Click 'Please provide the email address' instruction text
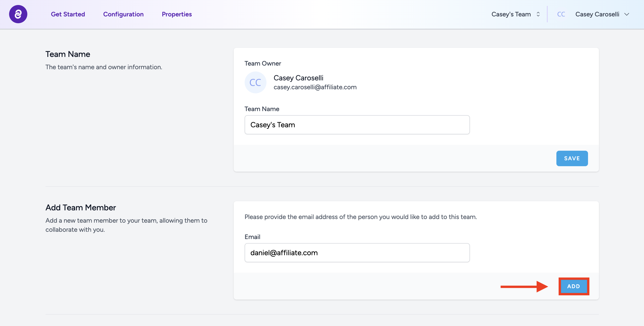 pos(360,217)
